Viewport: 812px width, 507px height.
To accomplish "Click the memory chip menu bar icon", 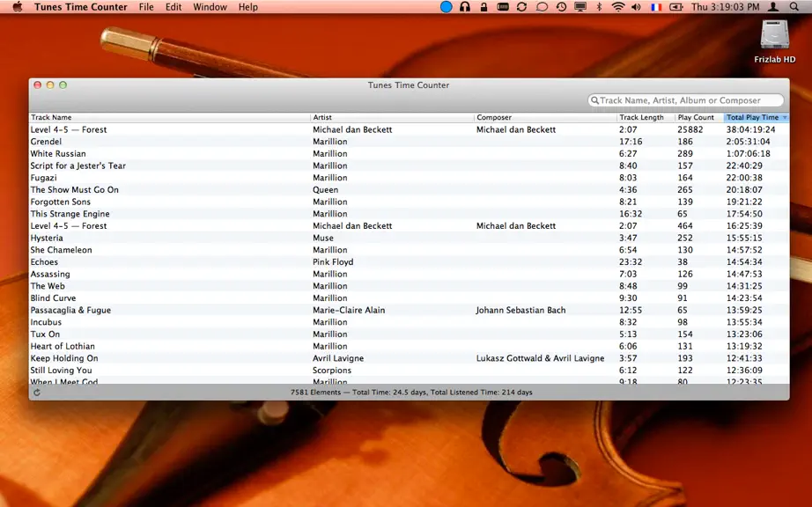I will click(x=502, y=7).
